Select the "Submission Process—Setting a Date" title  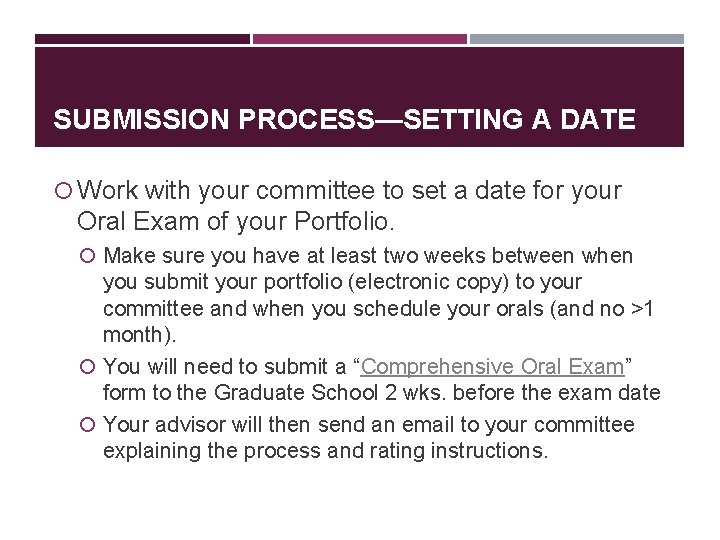(x=344, y=121)
